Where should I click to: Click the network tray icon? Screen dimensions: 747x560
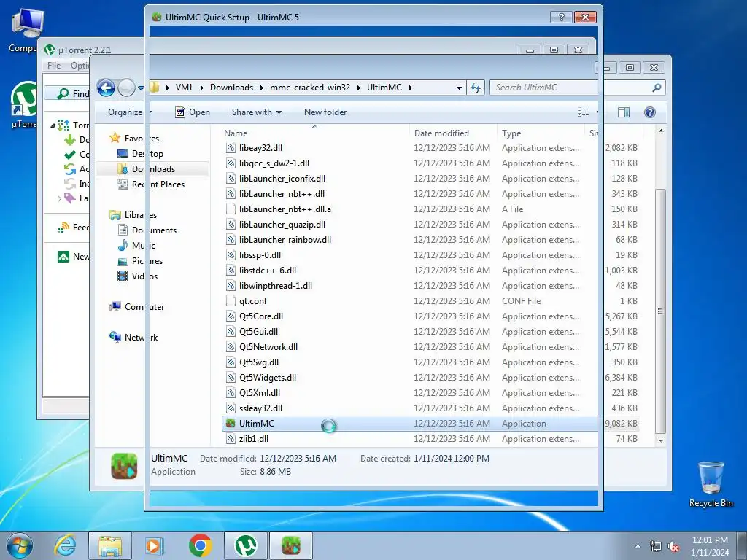coord(656,547)
